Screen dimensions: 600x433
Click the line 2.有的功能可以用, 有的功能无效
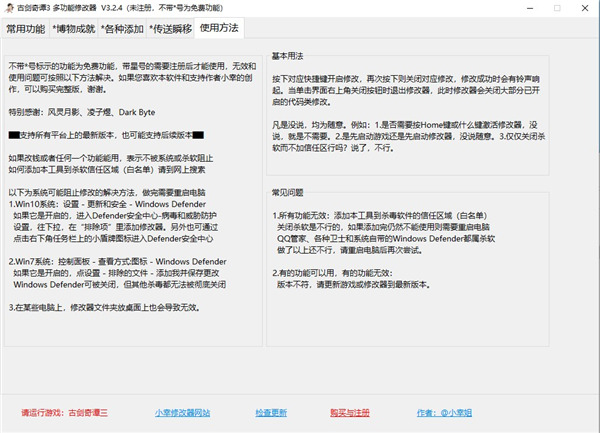(x=332, y=273)
